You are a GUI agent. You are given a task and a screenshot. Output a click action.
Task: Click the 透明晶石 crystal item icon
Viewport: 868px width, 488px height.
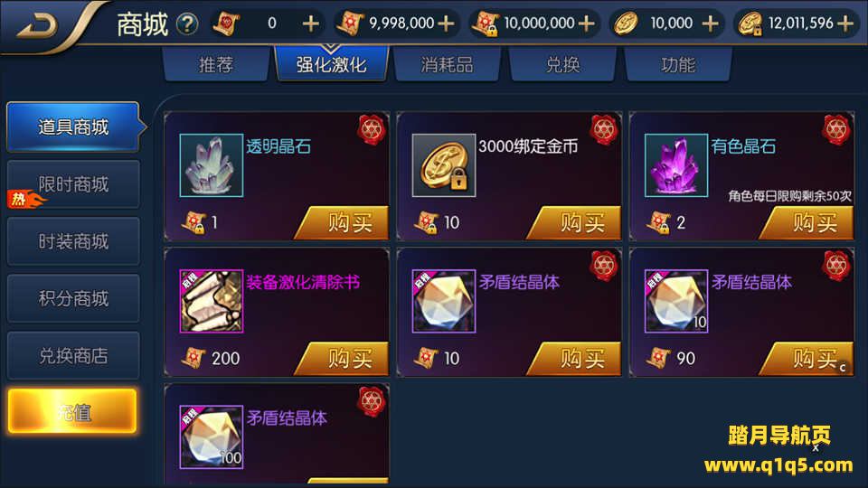tap(211, 165)
